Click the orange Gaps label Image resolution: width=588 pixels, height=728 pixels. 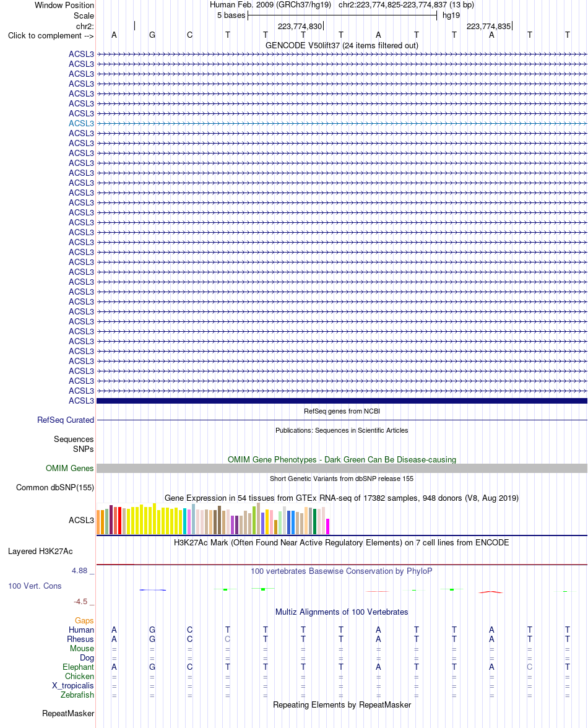coord(84,621)
